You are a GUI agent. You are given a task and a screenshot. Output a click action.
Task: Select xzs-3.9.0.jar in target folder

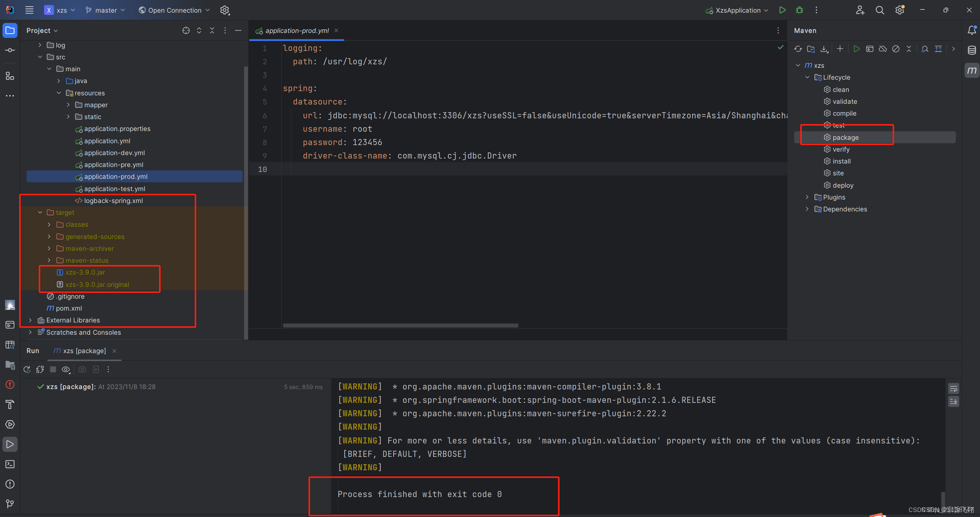[85, 272]
